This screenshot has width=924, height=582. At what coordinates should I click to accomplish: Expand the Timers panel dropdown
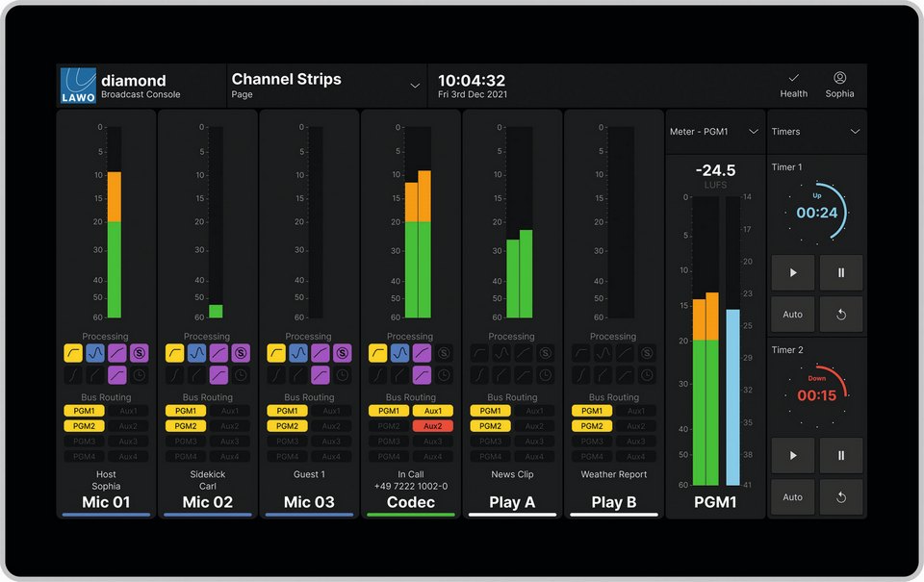[x=855, y=132]
